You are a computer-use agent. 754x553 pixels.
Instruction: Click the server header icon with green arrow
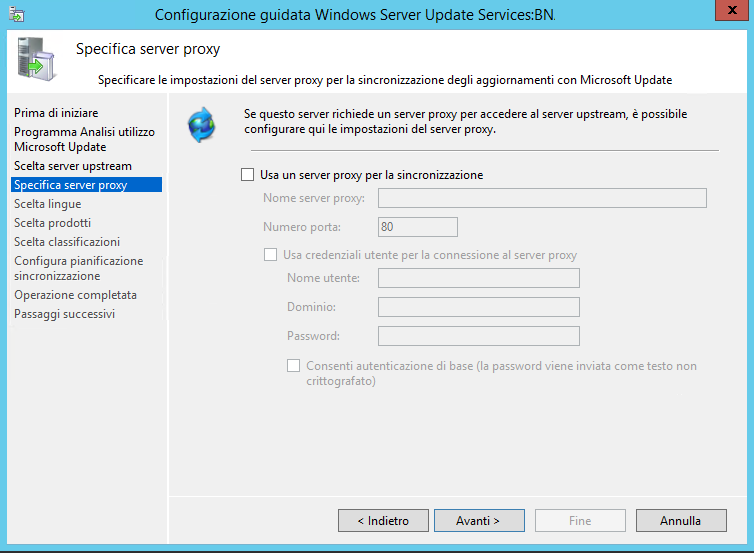(x=36, y=59)
